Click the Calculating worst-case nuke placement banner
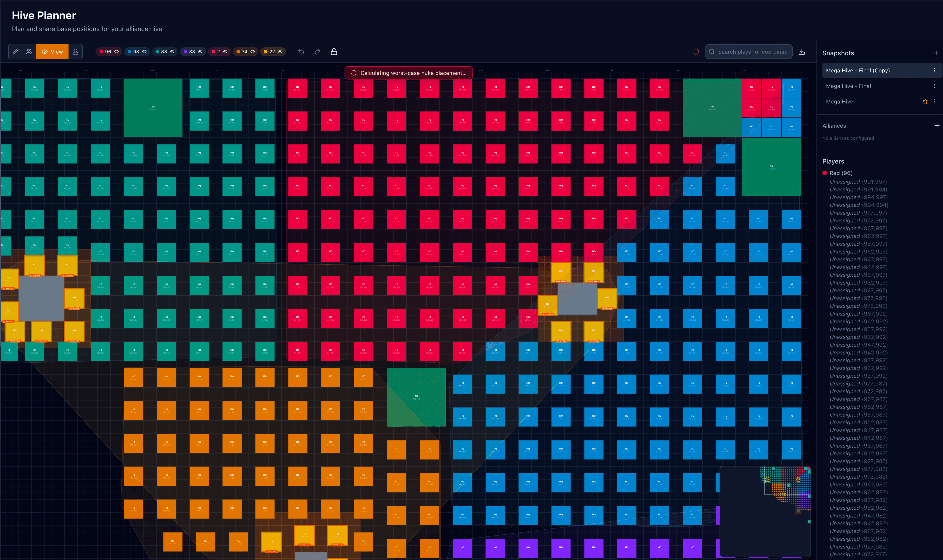The width and height of the screenshot is (943, 560). pyautogui.click(x=409, y=73)
